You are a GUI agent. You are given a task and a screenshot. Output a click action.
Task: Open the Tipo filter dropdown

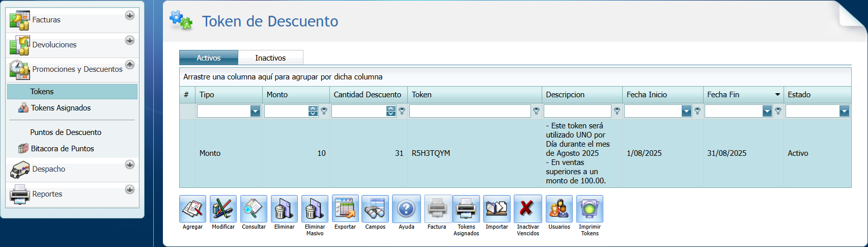(255, 111)
